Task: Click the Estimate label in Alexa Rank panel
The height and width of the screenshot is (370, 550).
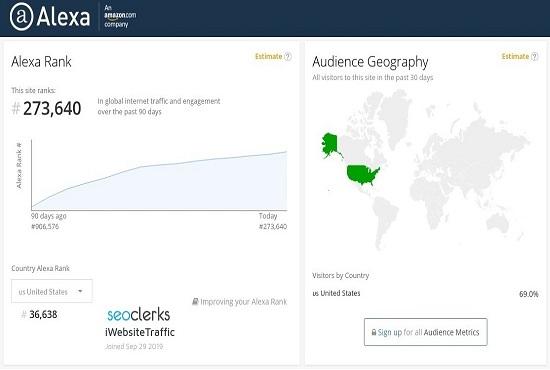Action: tap(269, 56)
